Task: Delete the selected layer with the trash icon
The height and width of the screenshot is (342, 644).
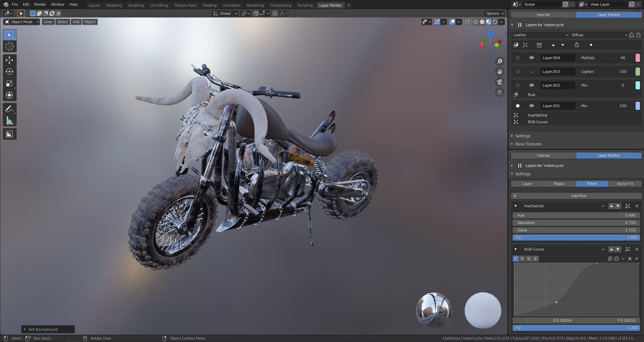Action: [577, 45]
